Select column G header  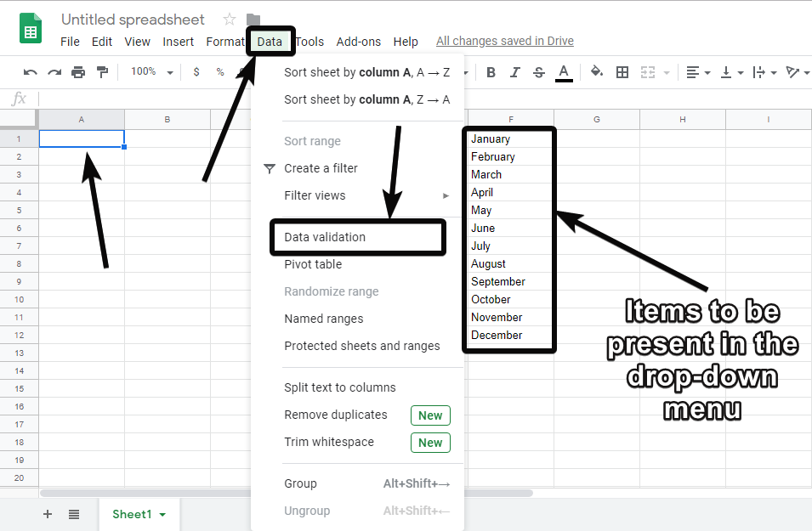coord(597,120)
